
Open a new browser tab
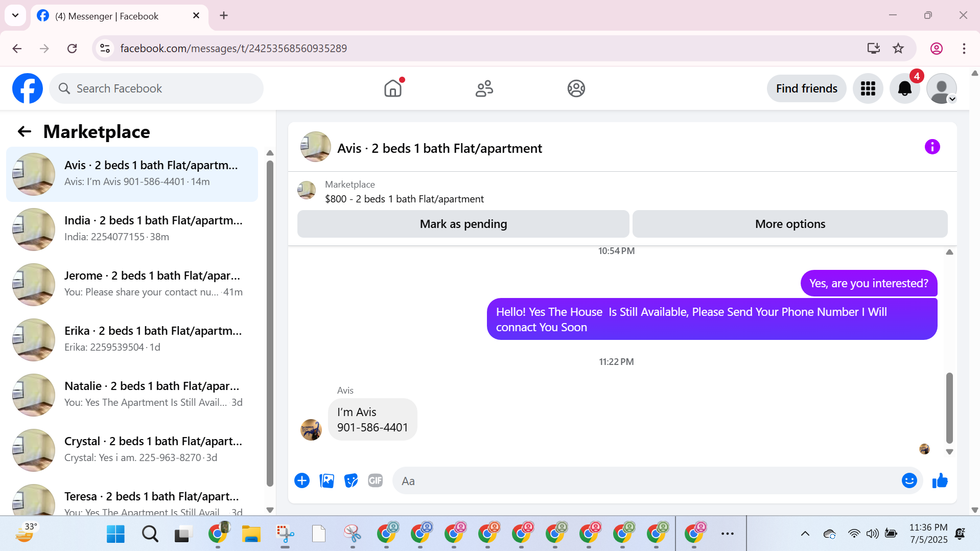tap(224, 15)
